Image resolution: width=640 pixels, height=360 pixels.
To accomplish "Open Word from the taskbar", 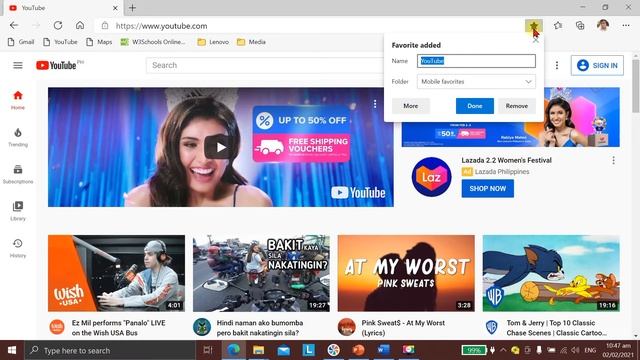I will point(383,350).
